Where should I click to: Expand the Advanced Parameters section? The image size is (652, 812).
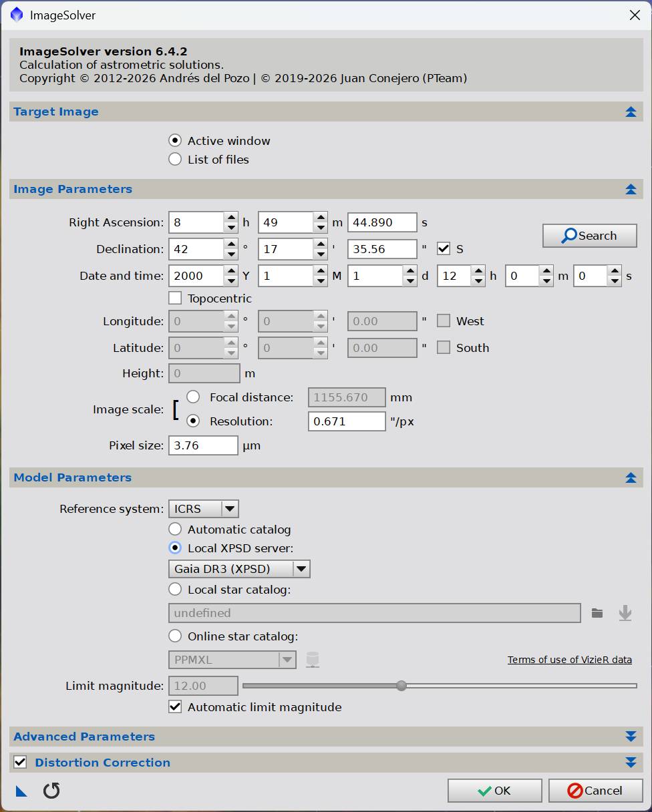[x=631, y=737]
